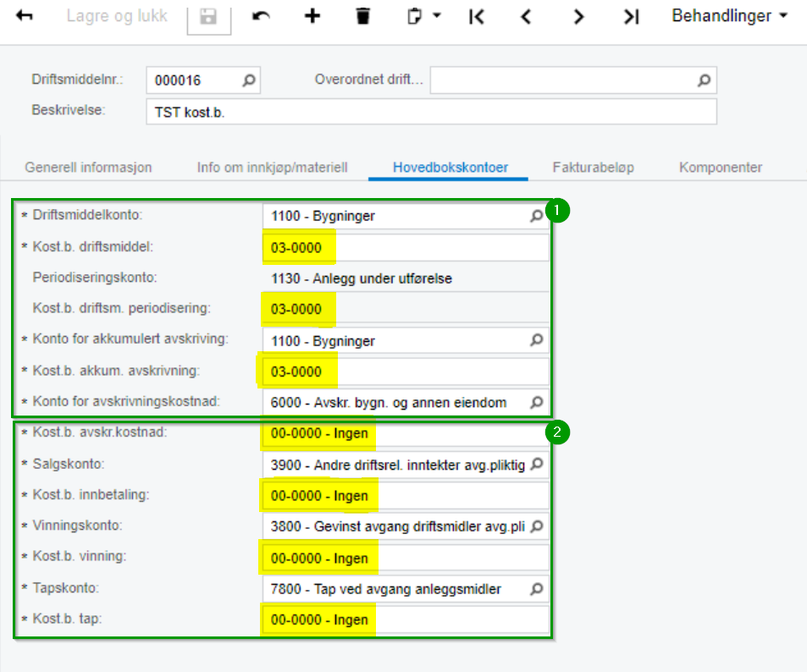The image size is (807, 672).
Task: Click the Beskrivelse field with TST kost.b.
Action: point(431,112)
